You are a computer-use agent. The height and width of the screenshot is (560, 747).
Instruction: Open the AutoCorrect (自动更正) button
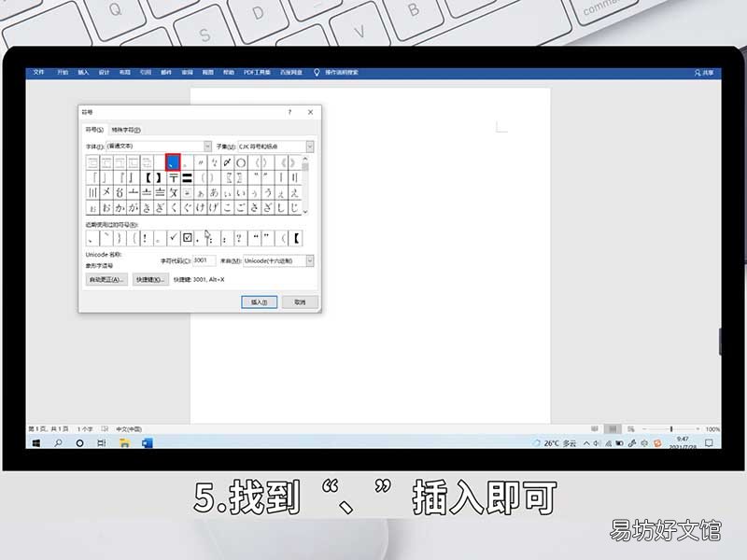pyautogui.click(x=106, y=279)
